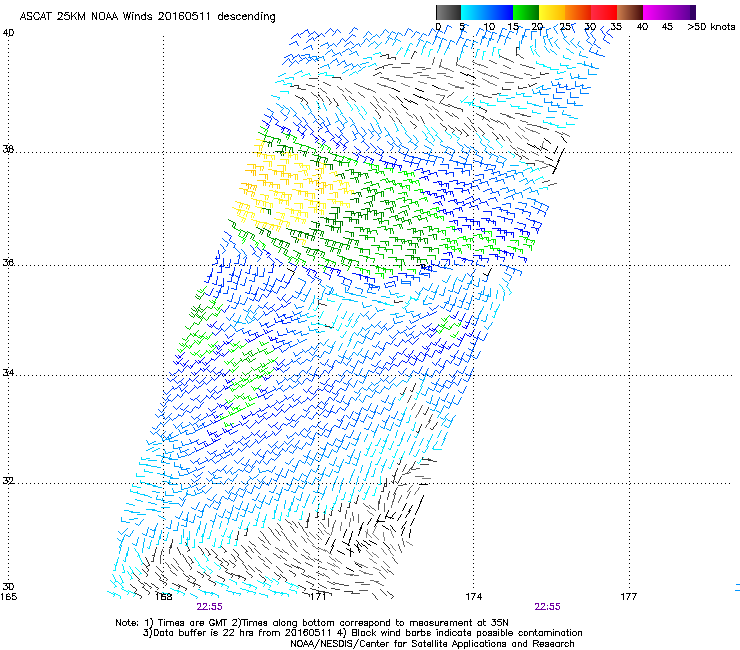Click the yellow 20-25 knots legend swatch
Viewport: 740px width, 650px height.
tap(552, 12)
